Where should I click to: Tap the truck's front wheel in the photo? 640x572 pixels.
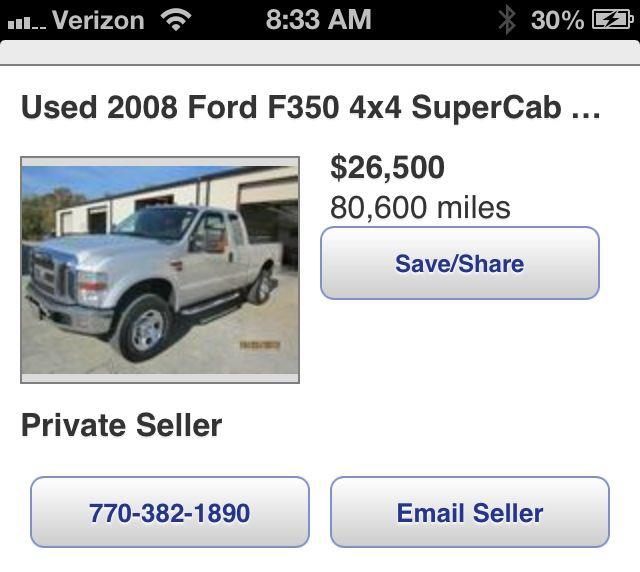(x=146, y=328)
